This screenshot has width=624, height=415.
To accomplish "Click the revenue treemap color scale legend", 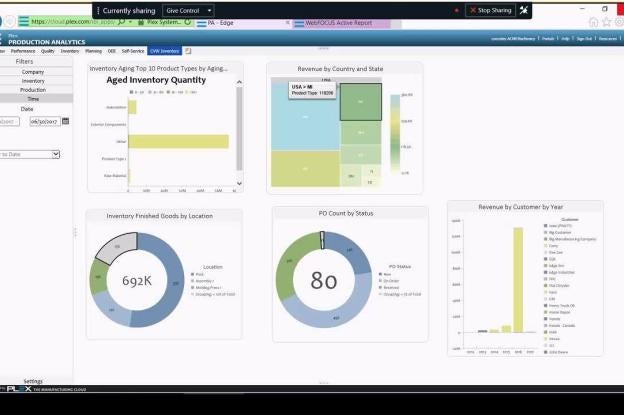I will pyautogui.click(x=395, y=134).
